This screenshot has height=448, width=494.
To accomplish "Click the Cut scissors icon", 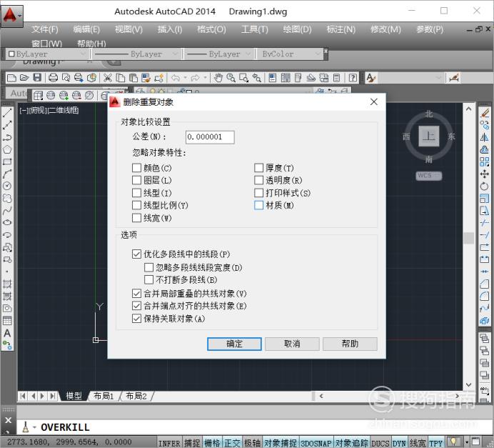I will [108, 78].
